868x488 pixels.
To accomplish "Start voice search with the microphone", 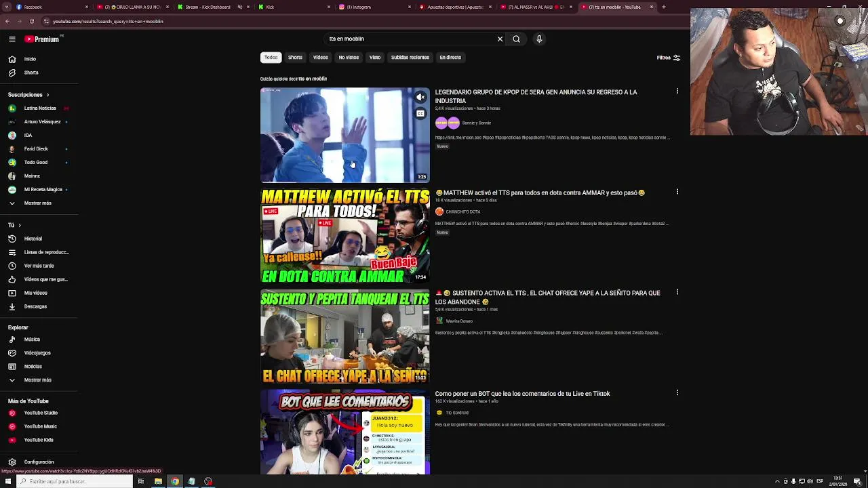I will point(539,39).
